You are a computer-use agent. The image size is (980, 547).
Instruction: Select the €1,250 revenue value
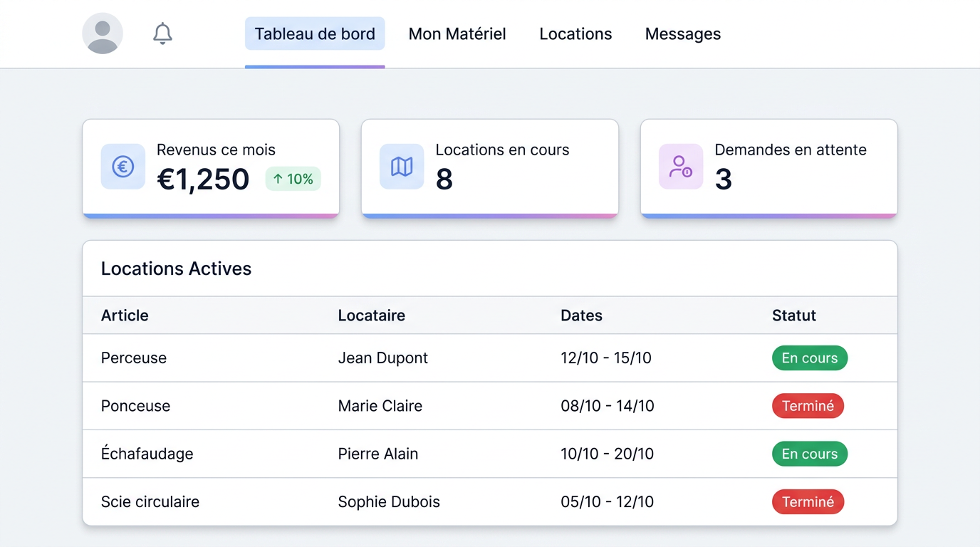[x=203, y=179]
